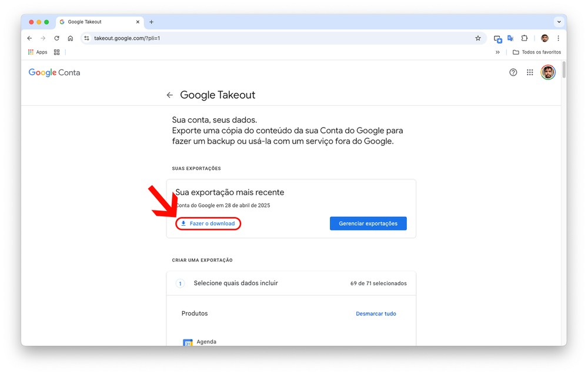Open the Chrome extensions puzzle icon
This screenshot has height=374, width=588.
524,38
